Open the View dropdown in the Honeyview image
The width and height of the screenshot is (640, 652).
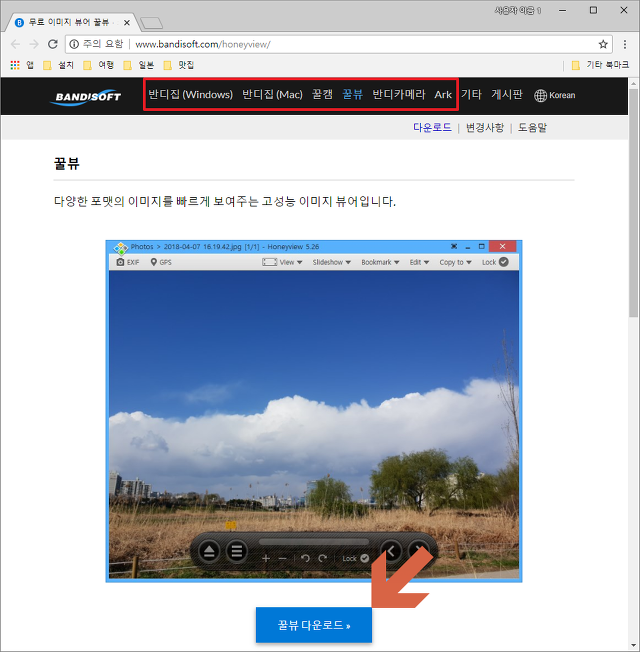click(282, 262)
